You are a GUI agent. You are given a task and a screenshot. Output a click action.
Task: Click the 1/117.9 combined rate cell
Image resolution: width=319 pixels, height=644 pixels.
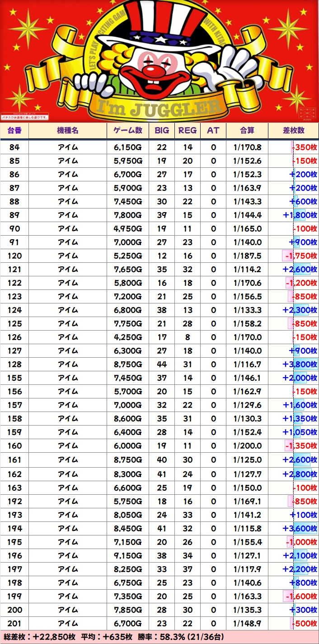click(247, 569)
